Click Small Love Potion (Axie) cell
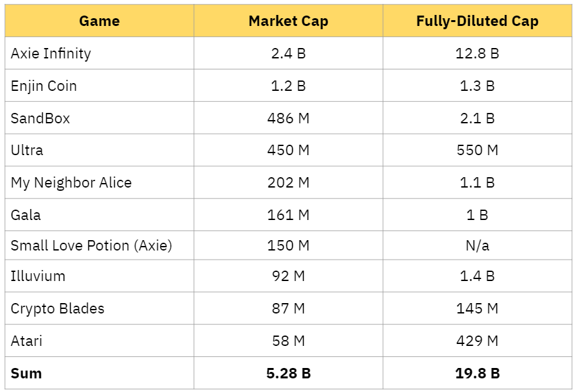Image resolution: width=575 pixels, height=392 pixels. (x=91, y=246)
